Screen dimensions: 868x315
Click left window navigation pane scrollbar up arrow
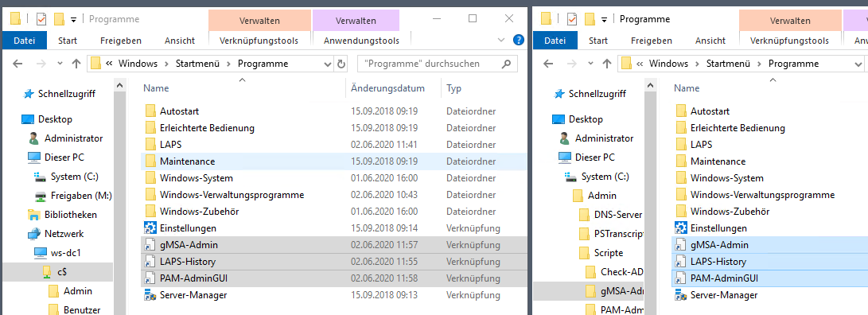point(119,84)
